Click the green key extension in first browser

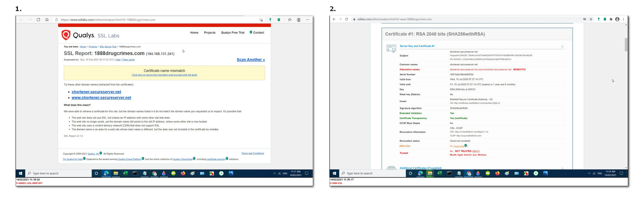(x=270, y=20)
